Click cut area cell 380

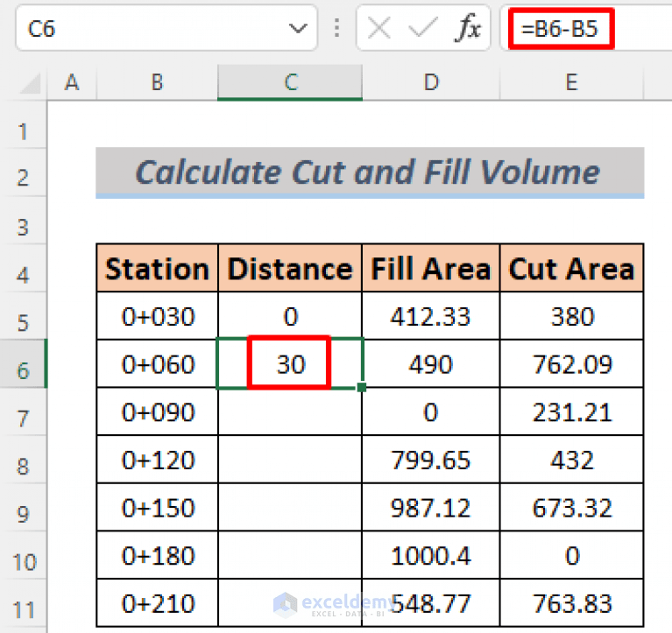coord(572,317)
